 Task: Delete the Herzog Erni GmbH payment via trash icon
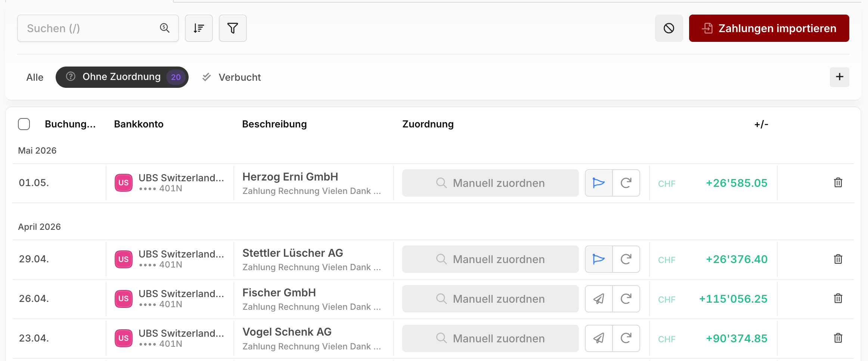pos(838,182)
